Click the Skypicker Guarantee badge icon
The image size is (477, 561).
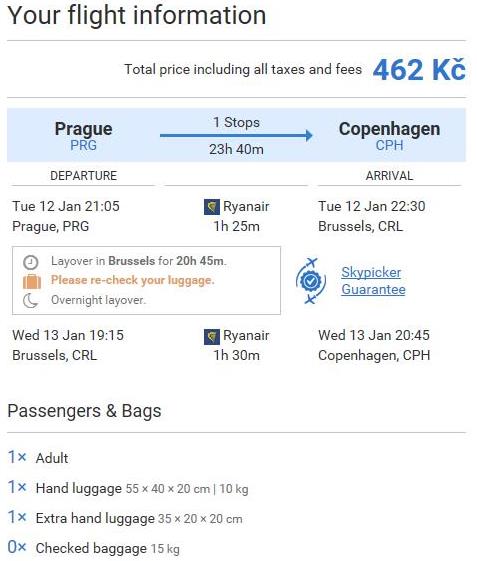point(311,281)
